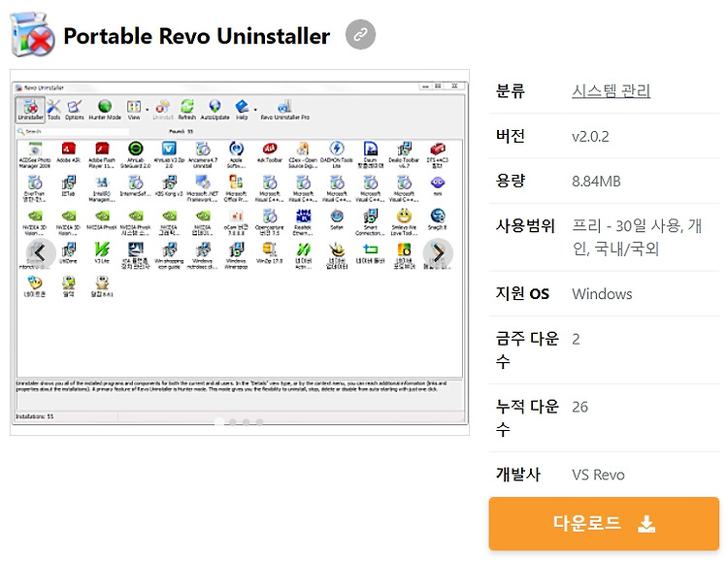Click the View toolbar icon in the preview
Viewport: 728px width, 564px height.
pos(134,110)
